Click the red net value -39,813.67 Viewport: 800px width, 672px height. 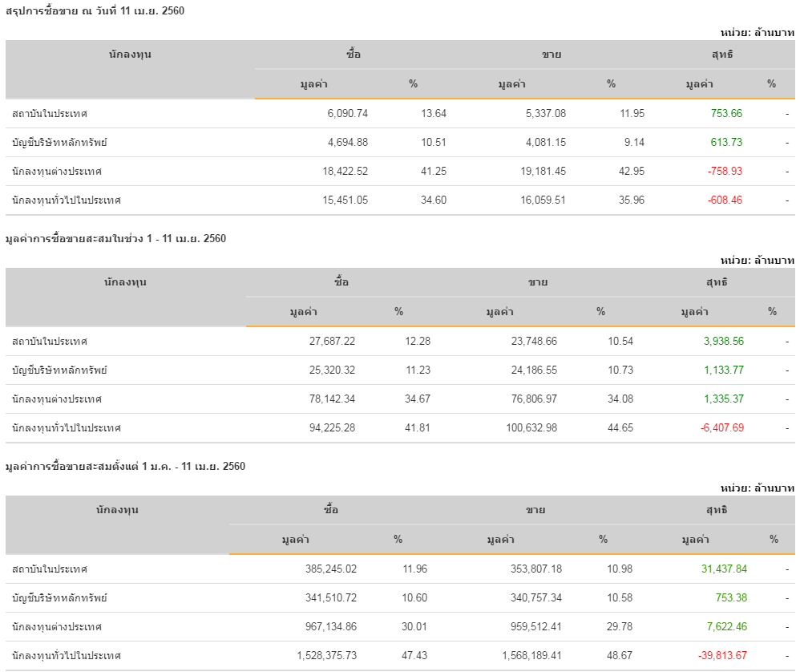click(724, 655)
